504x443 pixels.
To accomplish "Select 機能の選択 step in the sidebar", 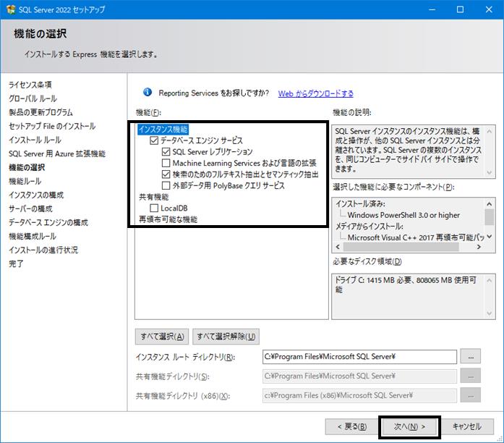I will pos(27,167).
